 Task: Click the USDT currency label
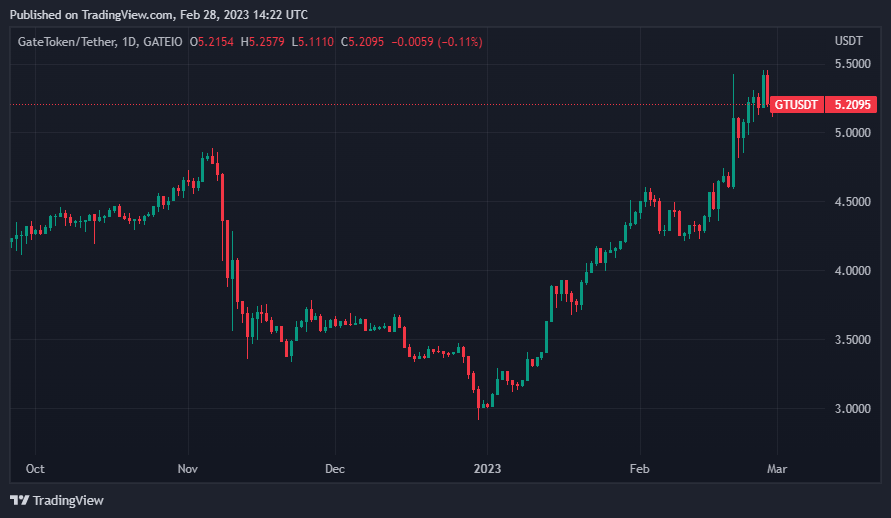tap(848, 42)
